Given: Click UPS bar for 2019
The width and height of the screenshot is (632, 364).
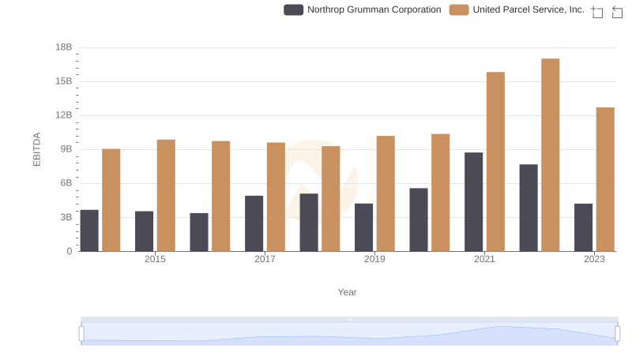Looking at the screenshot, I should tap(386, 193).
